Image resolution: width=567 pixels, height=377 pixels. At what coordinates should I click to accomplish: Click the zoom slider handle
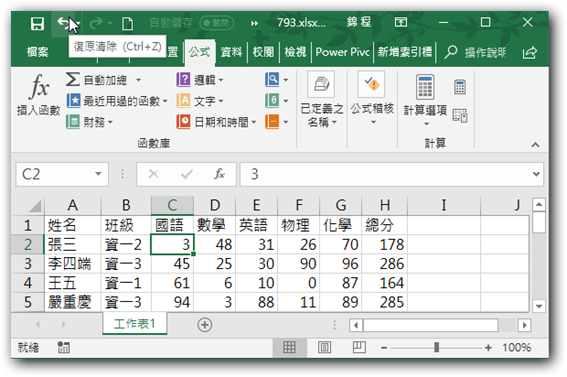pos(436,347)
